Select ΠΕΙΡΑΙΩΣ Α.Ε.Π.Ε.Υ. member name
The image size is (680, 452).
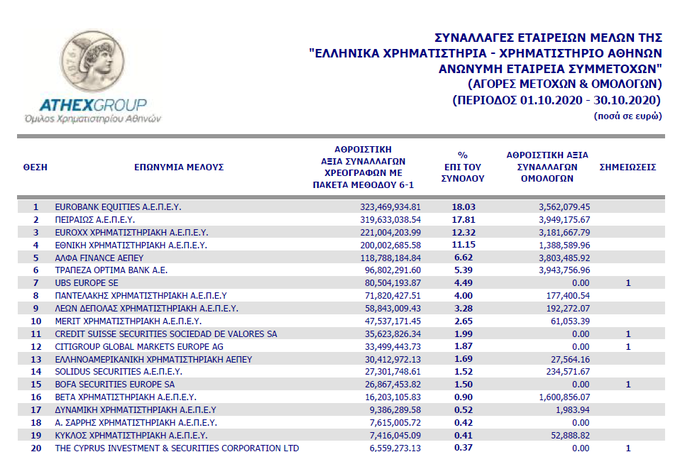95,219
